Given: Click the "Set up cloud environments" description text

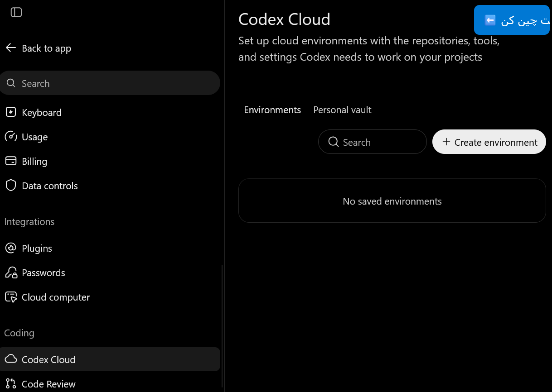Looking at the screenshot, I should click(x=369, y=49).
